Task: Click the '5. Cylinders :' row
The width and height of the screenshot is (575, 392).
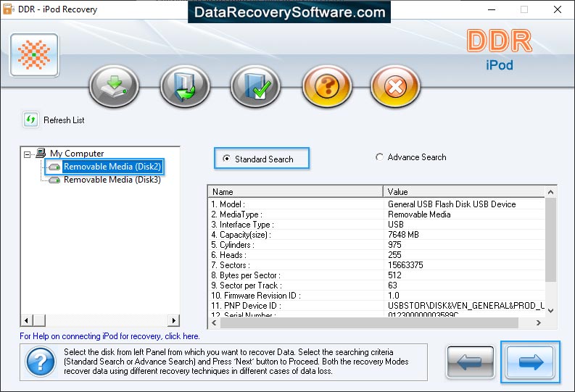Action: tap(376, 245)
